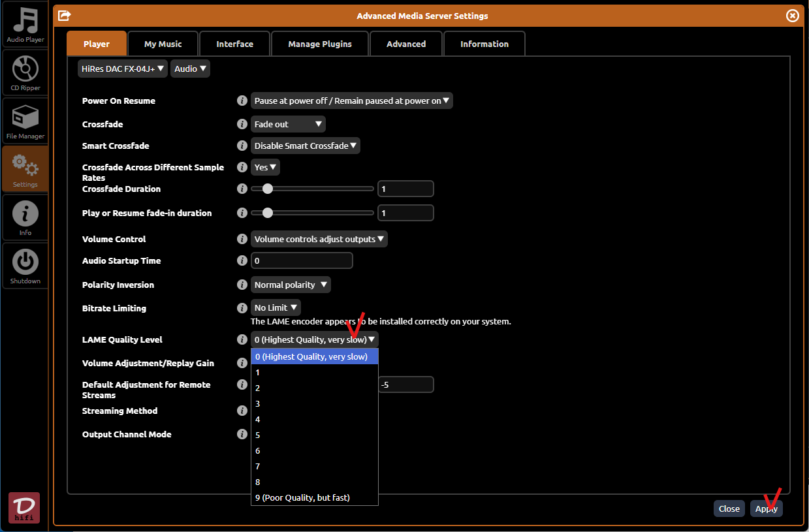Image resolution: width=809 pixels, height=532 pixels.
Task: Open the Volume Control dropdown
Action: coord(319,239)
